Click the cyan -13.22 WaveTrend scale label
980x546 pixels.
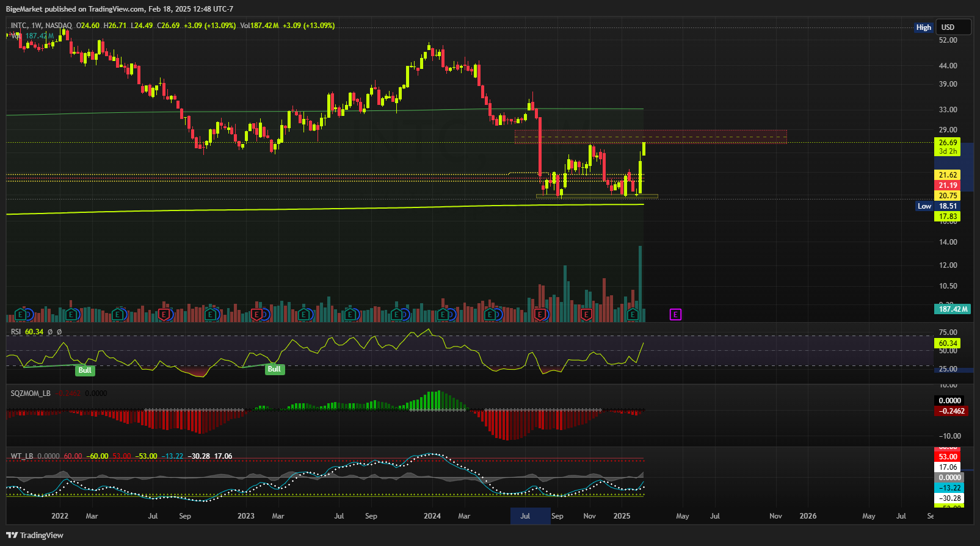(949, 488)
